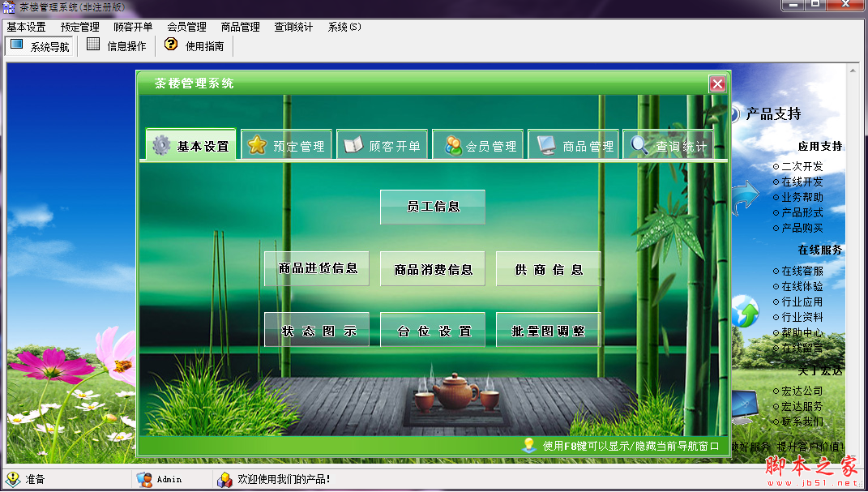Open the 预定管理 menu
This screenshot has width=868, height=492.
(80, 27)
